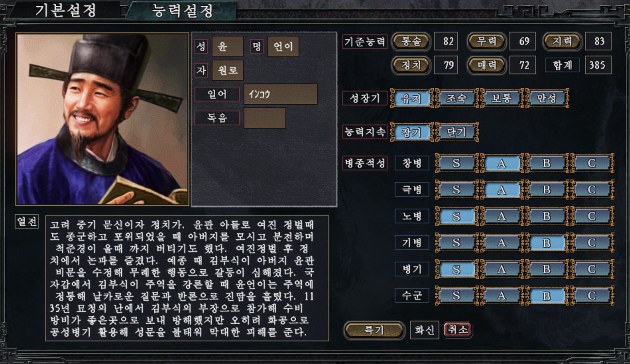The height and width of the screenshot is (364, 630).
Task: Click the character portrait image
Action: 103,119
